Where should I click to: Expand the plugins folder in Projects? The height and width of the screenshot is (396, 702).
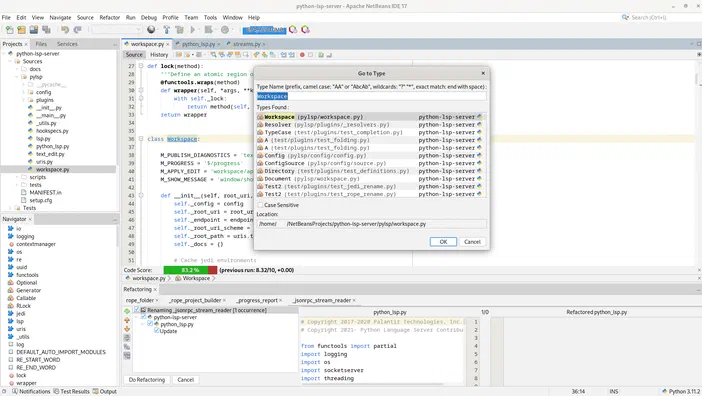pos(23,100)
